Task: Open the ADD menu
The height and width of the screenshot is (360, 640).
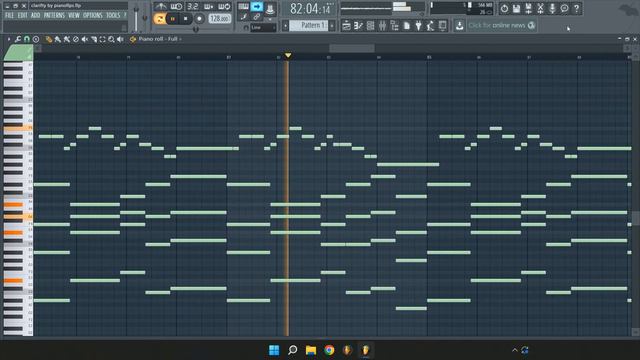Action: pyautogui.click(x=36, y=16)
